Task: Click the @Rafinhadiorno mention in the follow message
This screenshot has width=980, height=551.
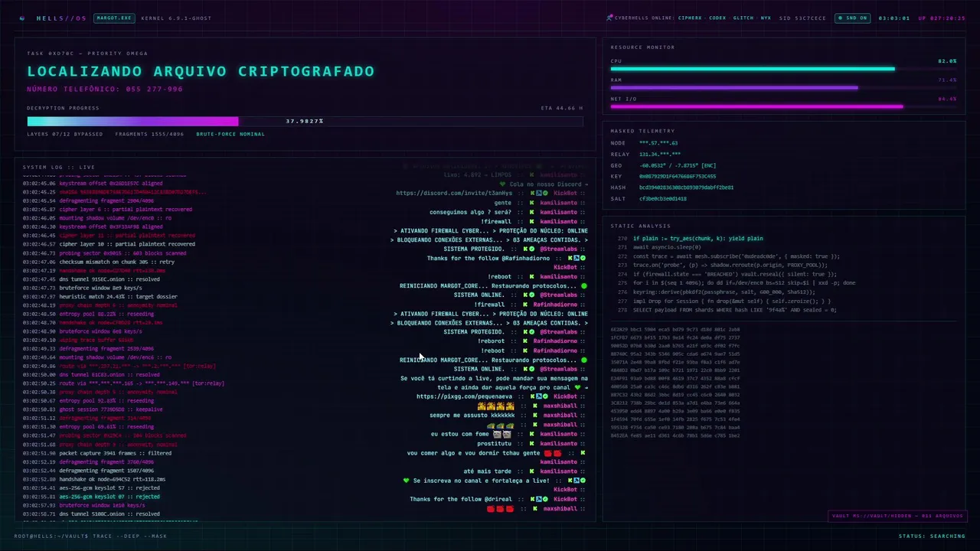Action: click(528, 258)
